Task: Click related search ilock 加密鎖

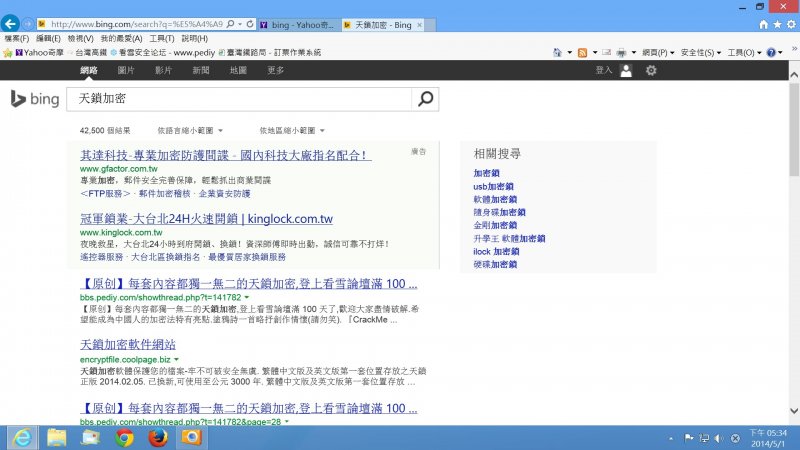Action: [496, 252]
